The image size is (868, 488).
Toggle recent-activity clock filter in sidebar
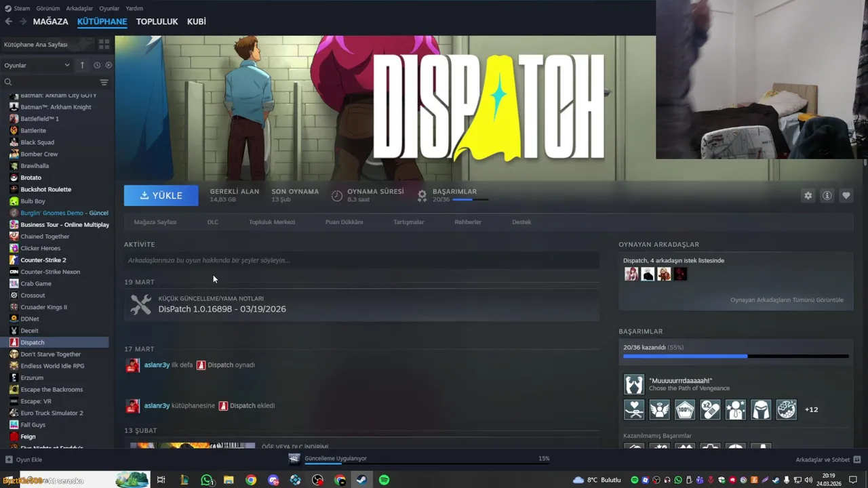coord(97,65)
